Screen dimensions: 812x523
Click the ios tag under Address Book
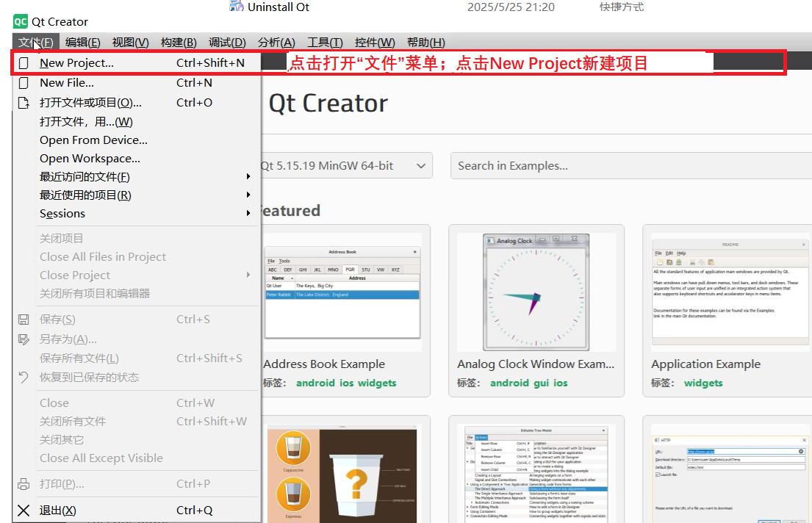coord(346,383)
